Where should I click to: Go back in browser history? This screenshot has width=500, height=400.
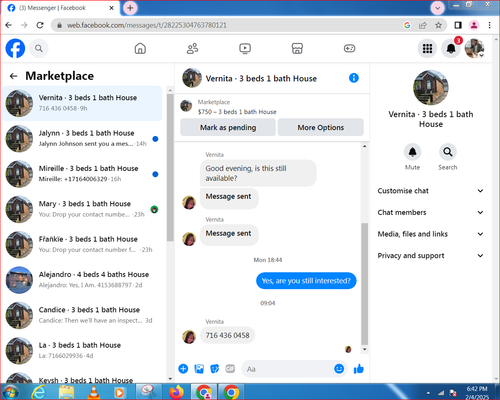coord(9,25)
